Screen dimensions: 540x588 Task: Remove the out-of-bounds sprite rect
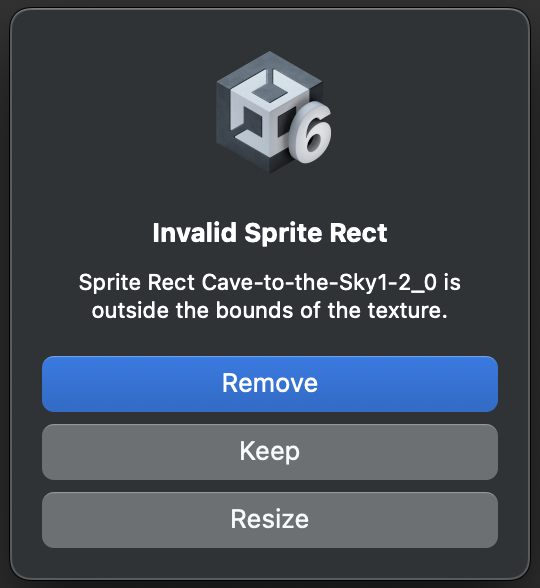click(270, 384)
